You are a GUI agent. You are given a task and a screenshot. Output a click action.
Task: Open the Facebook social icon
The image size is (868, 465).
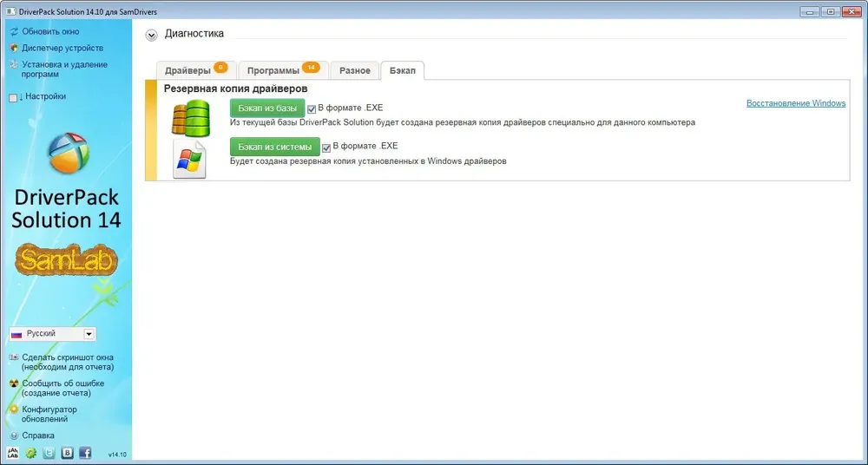tap(85, 453)
